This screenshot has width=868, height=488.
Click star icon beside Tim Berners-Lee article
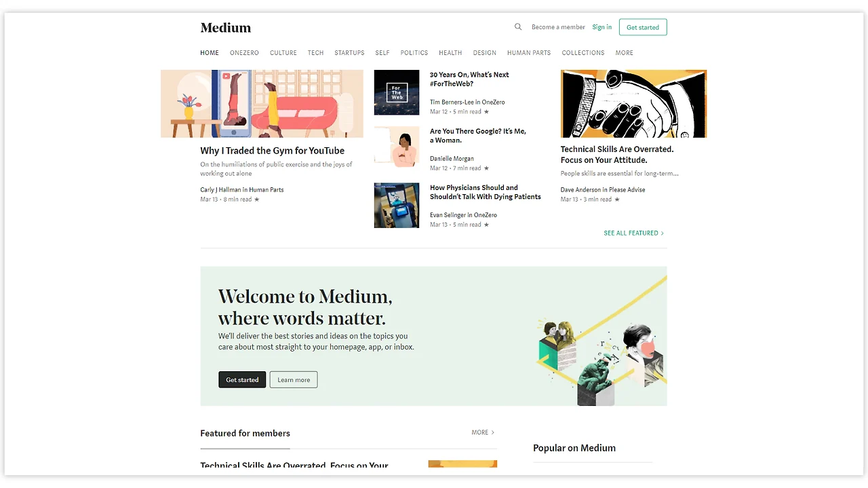486,111
